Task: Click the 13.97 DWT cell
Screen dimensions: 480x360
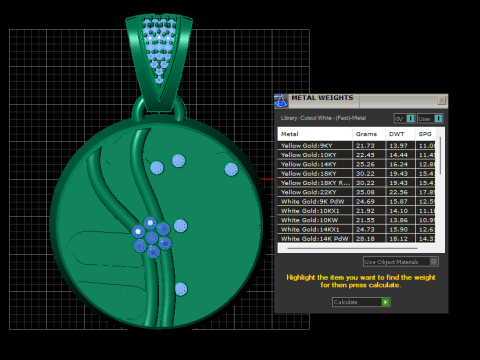Action: [400, 146]
